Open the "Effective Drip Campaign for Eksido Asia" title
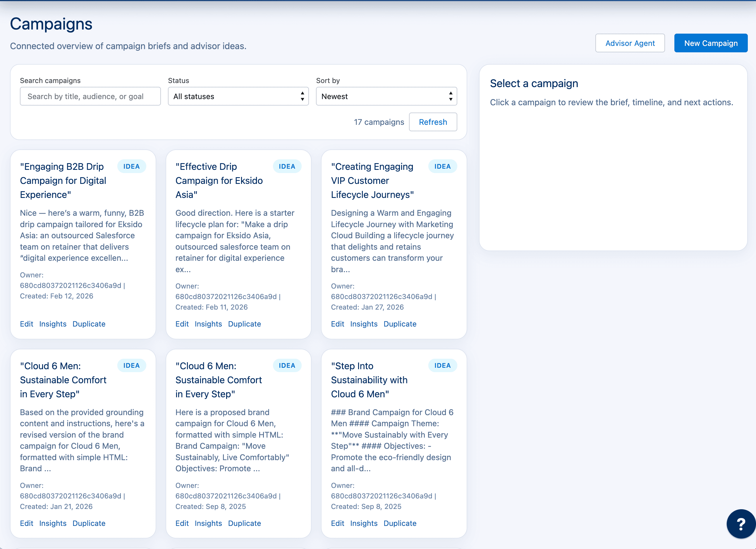 [219, 181]
